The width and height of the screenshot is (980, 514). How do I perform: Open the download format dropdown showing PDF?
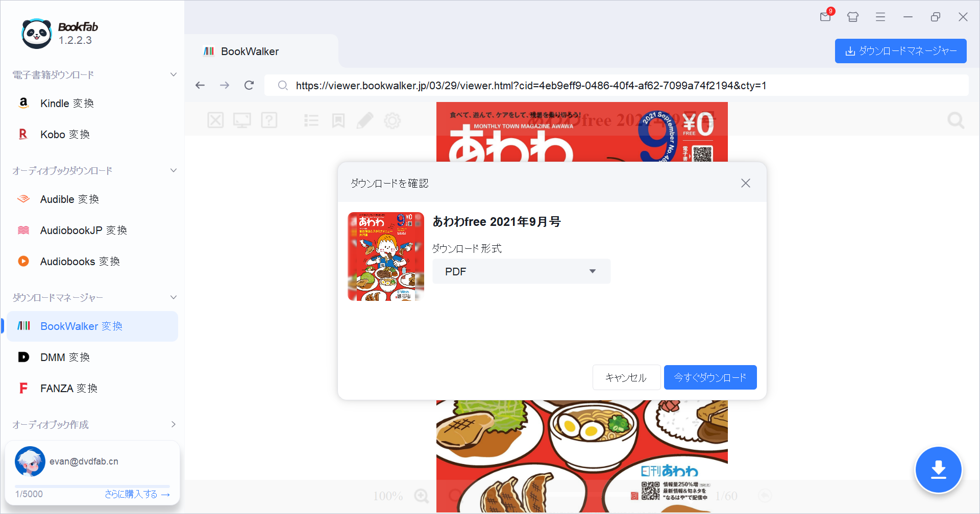pos(521,271)
